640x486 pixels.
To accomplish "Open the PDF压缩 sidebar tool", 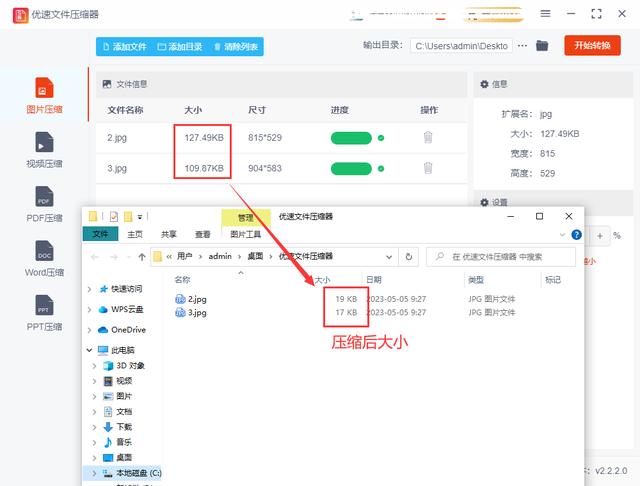I will [x=44, y=204].
